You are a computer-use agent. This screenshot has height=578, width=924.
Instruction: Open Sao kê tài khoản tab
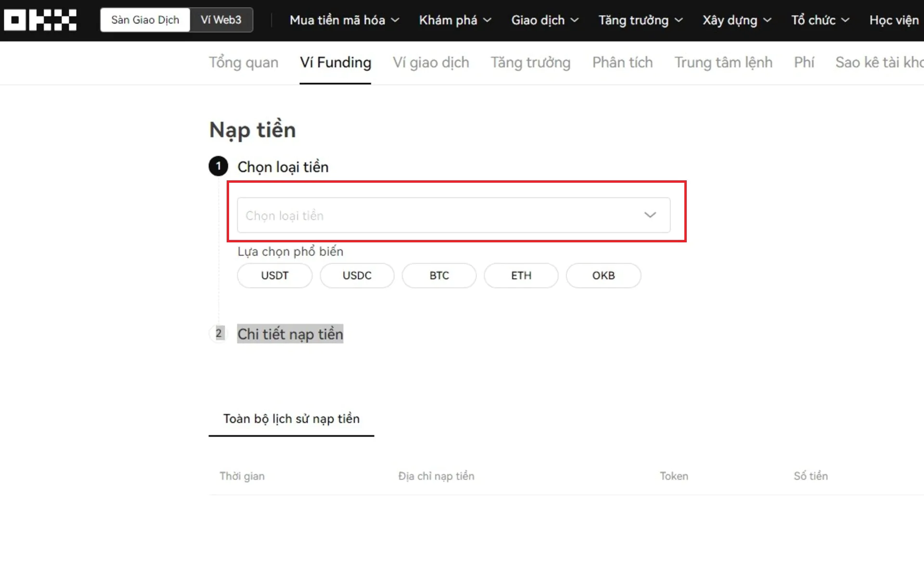click(880, 63)
